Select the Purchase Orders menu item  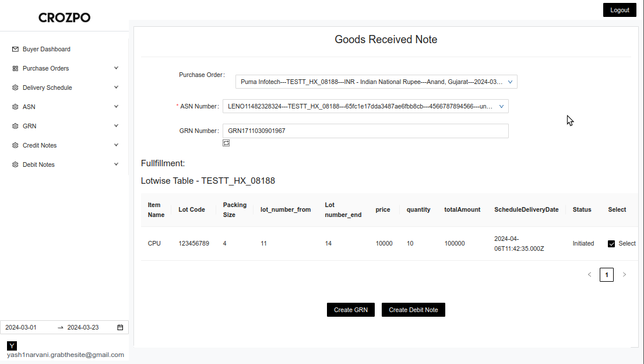(45, 69)
